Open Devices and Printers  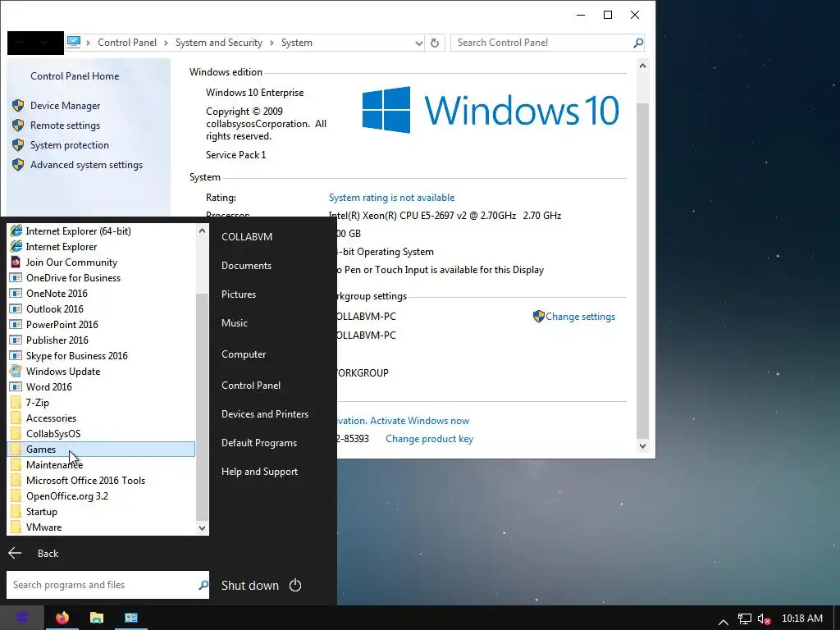coord(265,414)
